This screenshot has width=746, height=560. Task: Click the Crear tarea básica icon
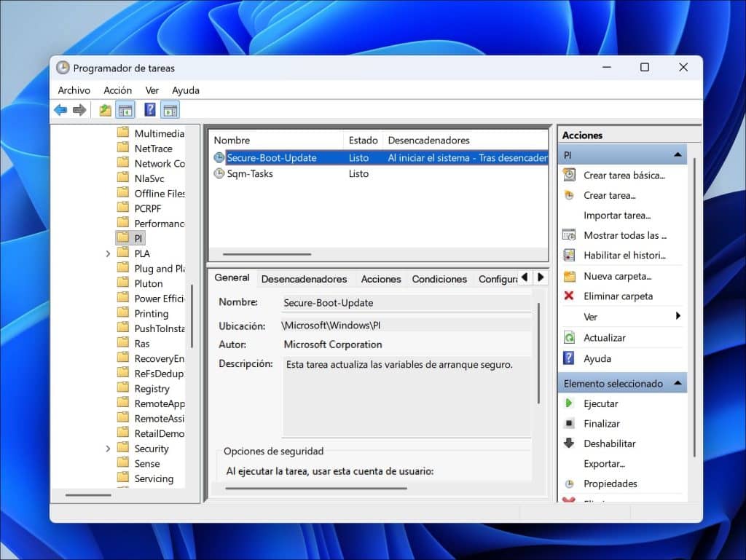pos(569,175)
